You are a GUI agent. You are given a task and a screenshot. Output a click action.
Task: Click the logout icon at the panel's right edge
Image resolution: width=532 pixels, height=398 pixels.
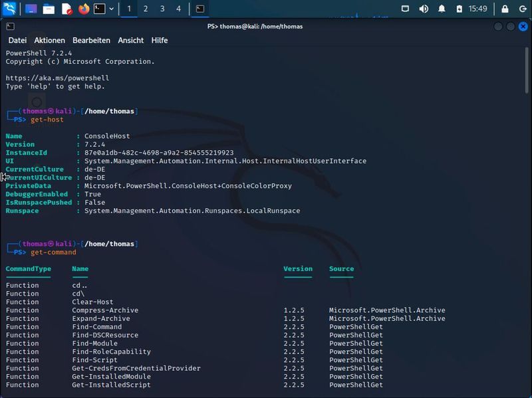click(523, 9)
